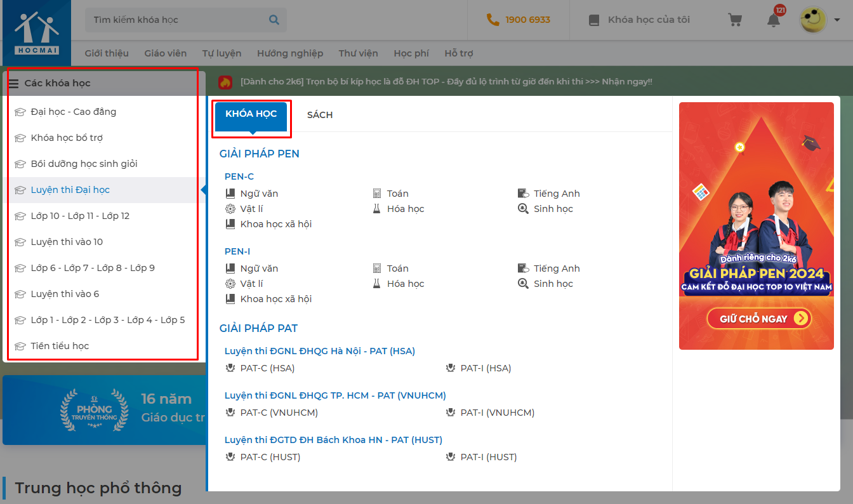The image size is (853, 504).
Task: Click the PEN-C Ngữ văn book icon
Action: point(230,194)
